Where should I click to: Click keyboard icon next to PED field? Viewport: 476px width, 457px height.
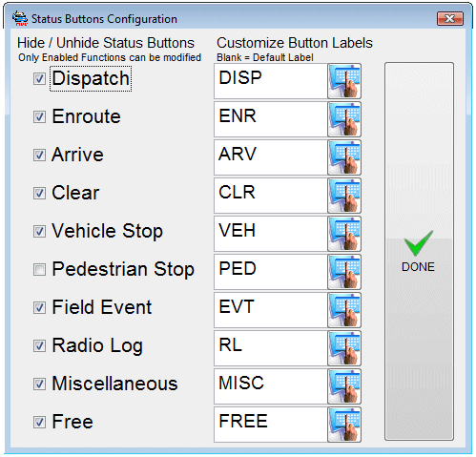point(344,272)
